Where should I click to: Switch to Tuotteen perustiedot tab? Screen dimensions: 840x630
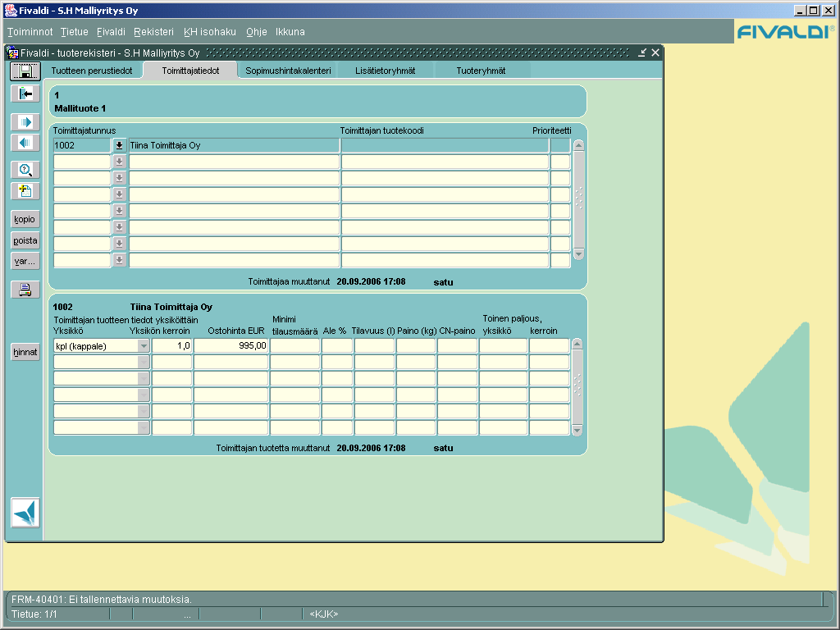[x=92, y=71]
